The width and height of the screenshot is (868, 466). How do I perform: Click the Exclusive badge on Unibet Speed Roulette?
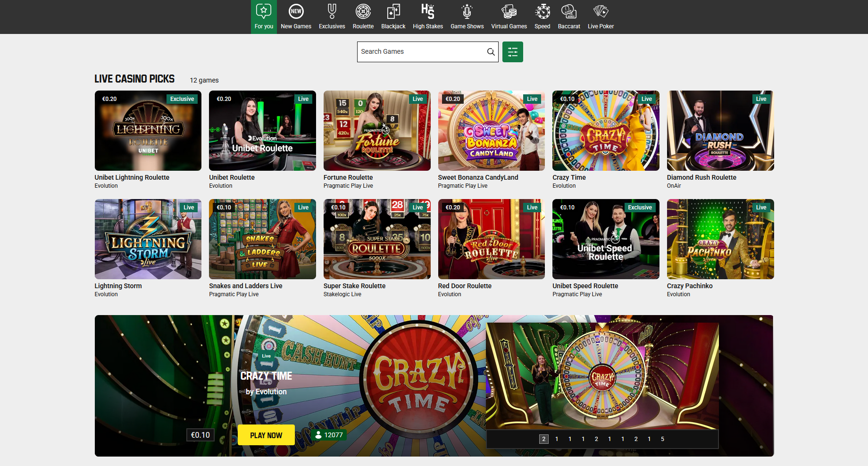pyautogui.click(x=640, y=208)
